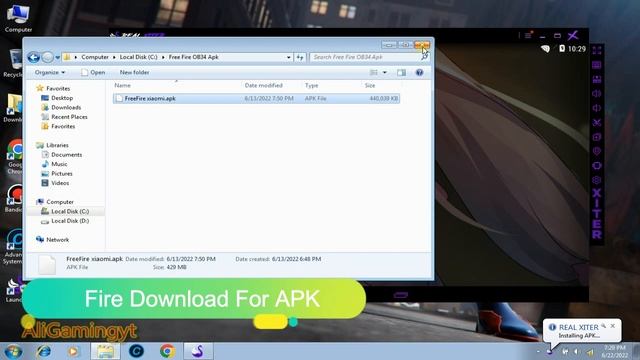Click the system tray volume icon
Viewport: 640px width, 360px height.
point(576,351)
